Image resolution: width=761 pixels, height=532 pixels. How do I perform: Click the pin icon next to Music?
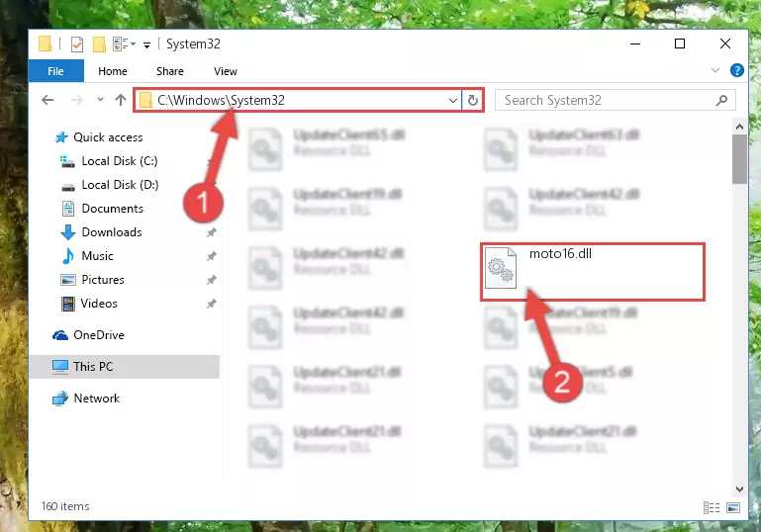point(211,256)
